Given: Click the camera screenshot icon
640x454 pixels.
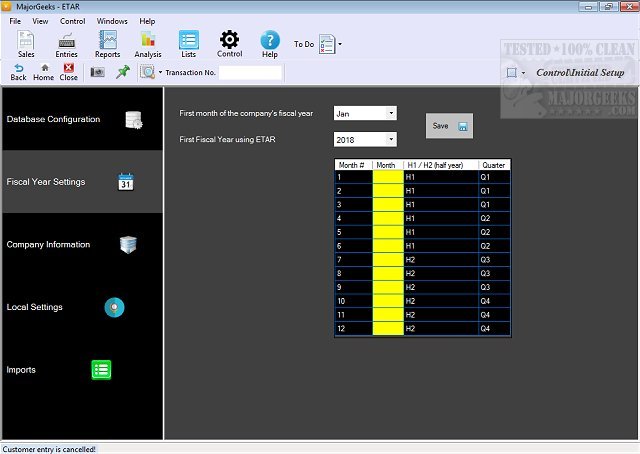Looking at the screenshot, I should point(98,72).
